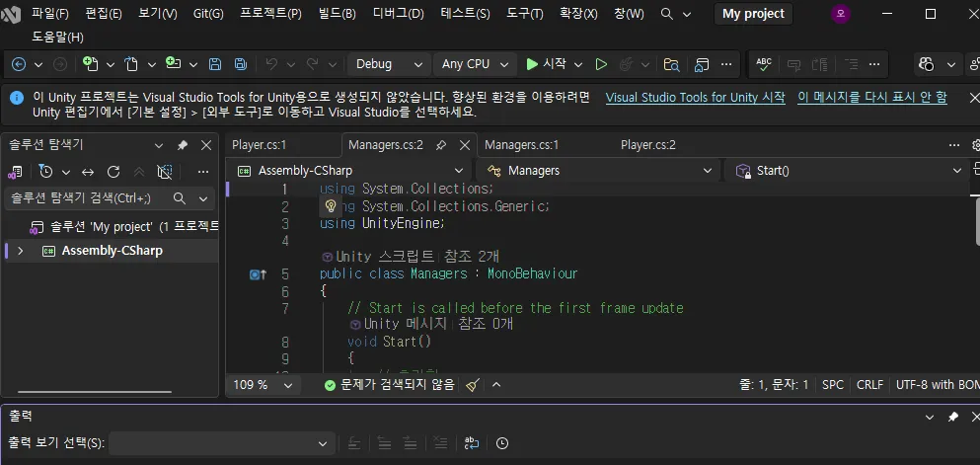Open the Start() member navigation dropdown

847,171
